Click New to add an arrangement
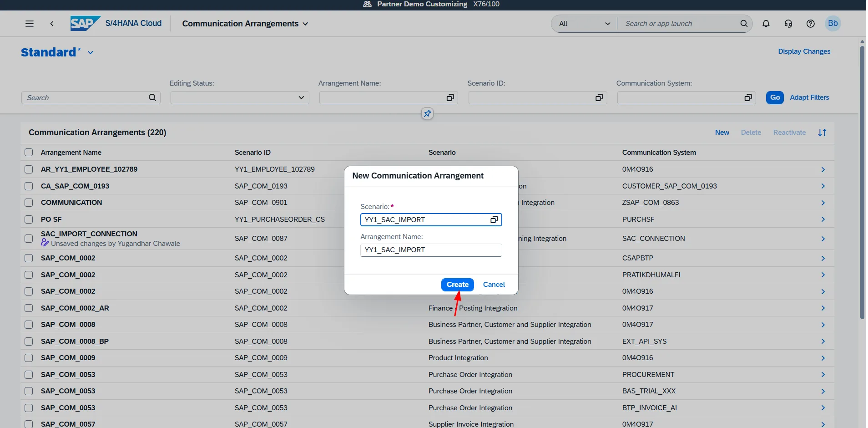868x428 pixels. click(722, 132)
